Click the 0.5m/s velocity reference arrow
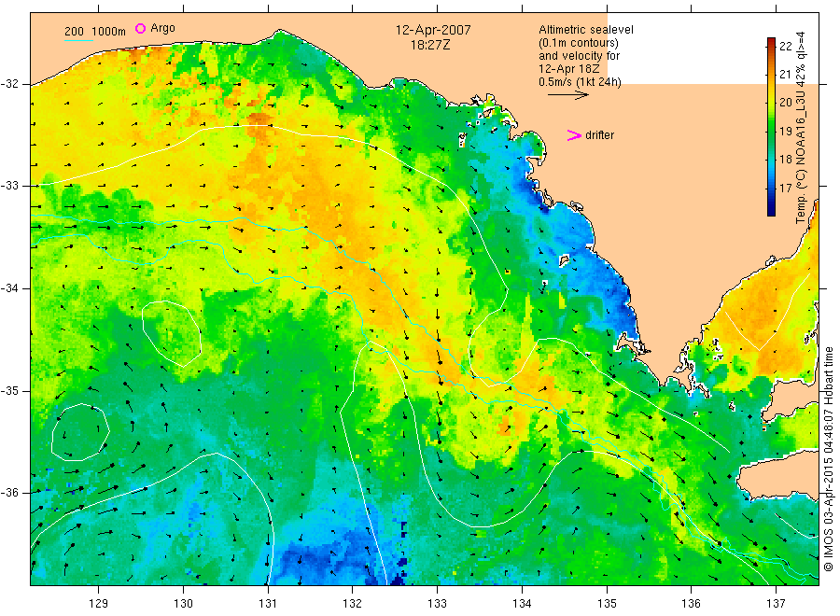Viewport: 840px width, 616px height. pos(567,95)
